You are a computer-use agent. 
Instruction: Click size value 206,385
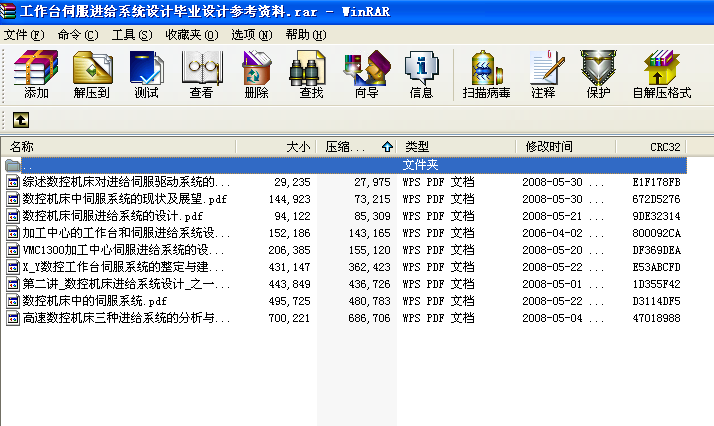point(290,250)
